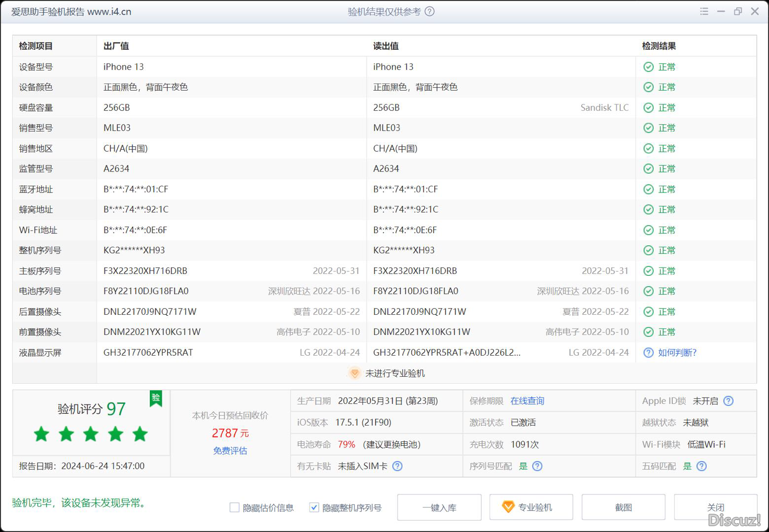
Task: Select the Sandisk TLC label
Action: coord(604,108)
